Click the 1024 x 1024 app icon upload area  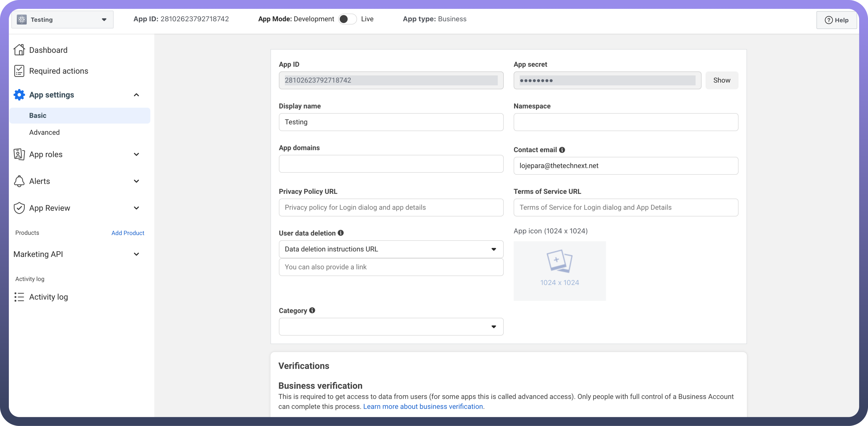pyautogui.click(x=559, y=271)
